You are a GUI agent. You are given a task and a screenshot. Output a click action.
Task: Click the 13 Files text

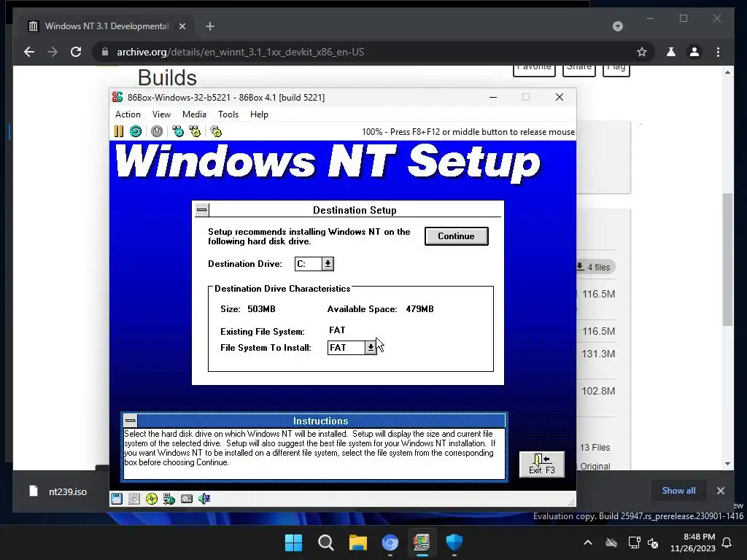tap(595, 448)
